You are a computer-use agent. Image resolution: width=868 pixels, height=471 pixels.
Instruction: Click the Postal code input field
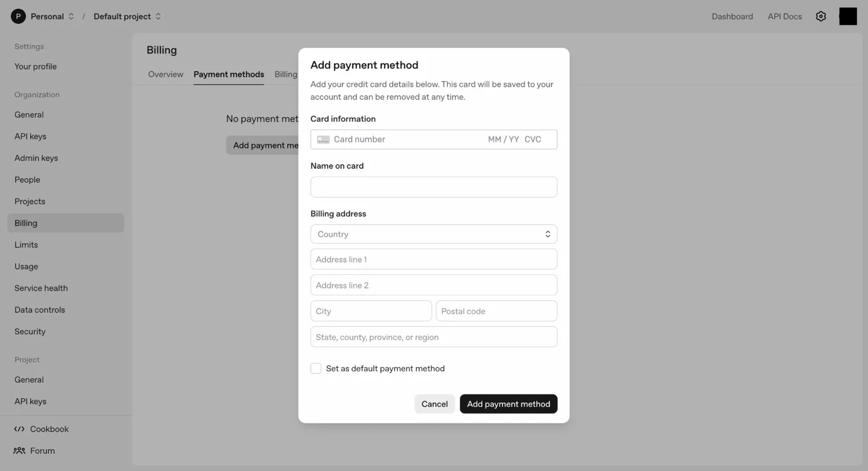[496, 311]
